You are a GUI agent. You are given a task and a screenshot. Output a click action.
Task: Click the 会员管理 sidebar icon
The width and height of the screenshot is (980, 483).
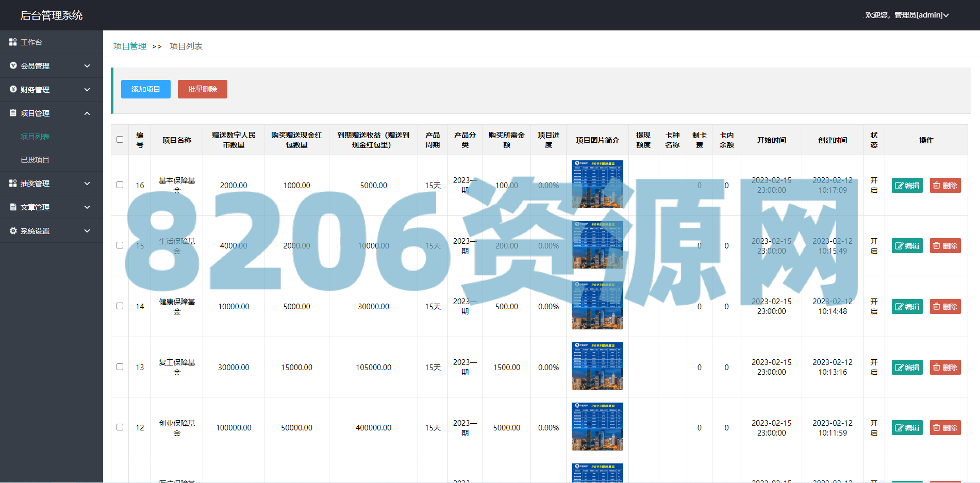coord(13,65)
